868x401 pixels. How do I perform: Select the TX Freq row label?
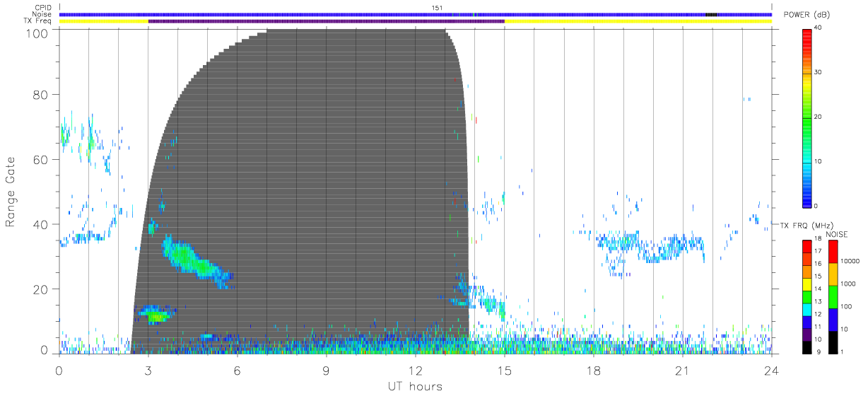point(38,21)
